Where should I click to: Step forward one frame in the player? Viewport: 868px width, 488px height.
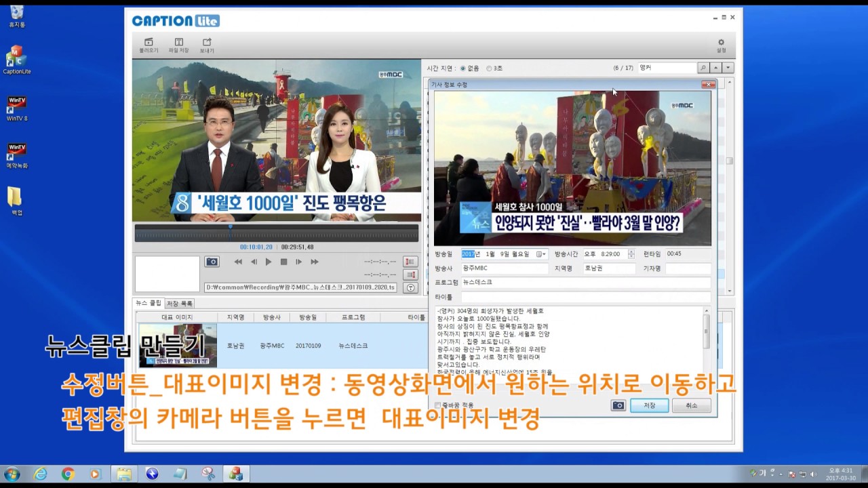[x=298, y=262]
